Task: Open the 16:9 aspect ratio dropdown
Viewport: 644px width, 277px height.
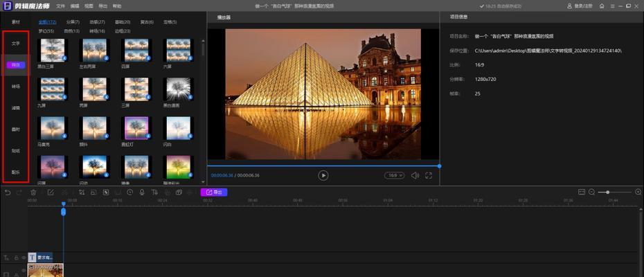Action: 394,175
